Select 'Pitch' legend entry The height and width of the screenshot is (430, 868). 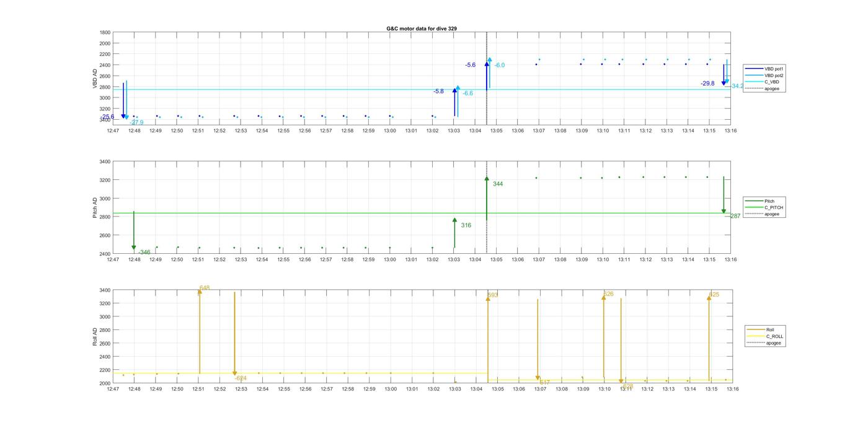point(760,201)
